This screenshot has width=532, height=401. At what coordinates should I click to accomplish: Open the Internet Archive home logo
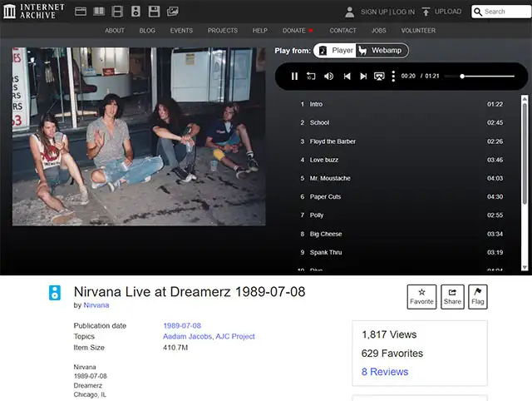[34, 11]
